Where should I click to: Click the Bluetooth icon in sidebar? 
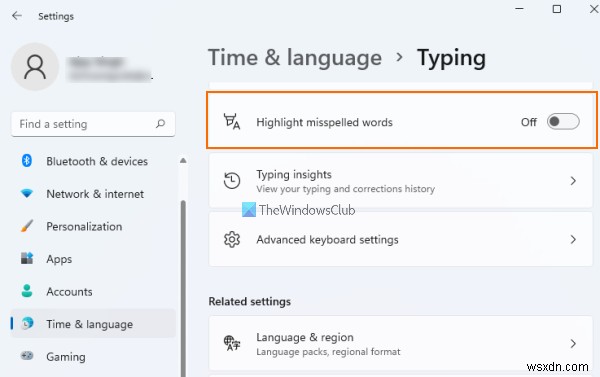point(26,161)
